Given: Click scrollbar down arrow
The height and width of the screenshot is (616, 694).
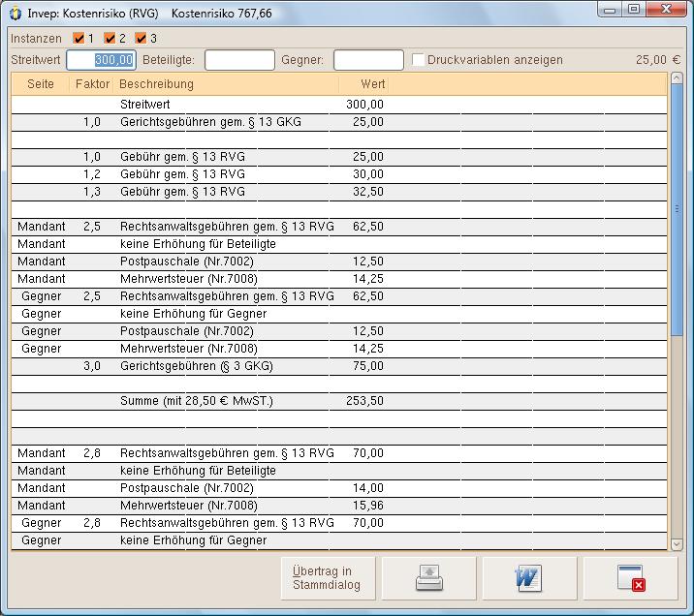Looking at the screenshot, I should (677, 544).
